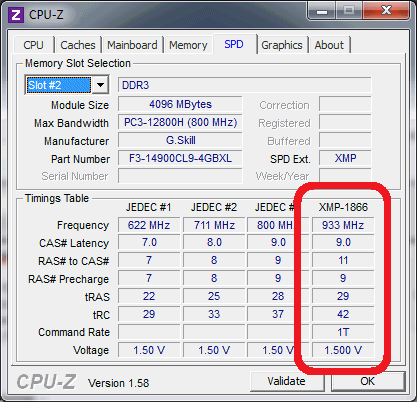This screenshot has width=417, height=402.
Task: Click the Part Number label
Action: 80,159
